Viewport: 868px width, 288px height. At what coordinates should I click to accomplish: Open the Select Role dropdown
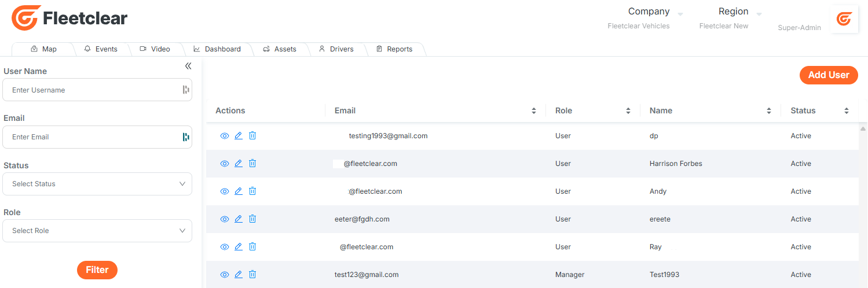point(97,231)
